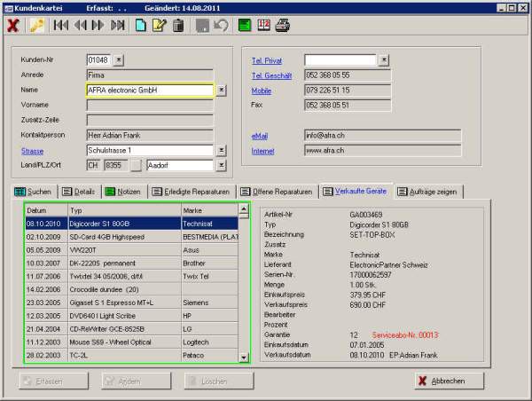Image resolution: width=532 pixels, height=401 pixels.
Task: Click the Abbrechen button
Action: click(x=450, y=381)
